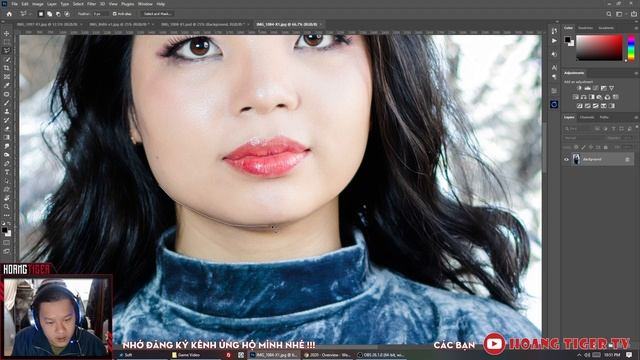Open the Filter menu
The height and width of the screenshot is (360, 640).
[x=91, y=4]
